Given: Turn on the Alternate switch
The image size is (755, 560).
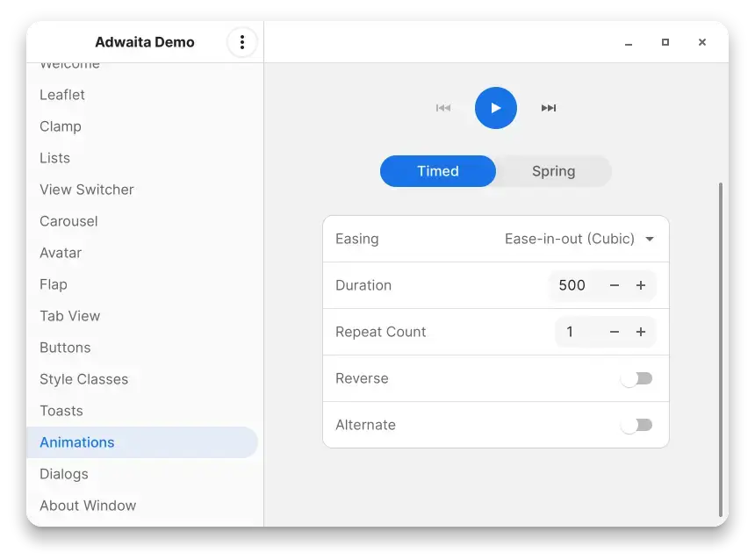Looking at the screenshot, I should (x=636, y=425).
